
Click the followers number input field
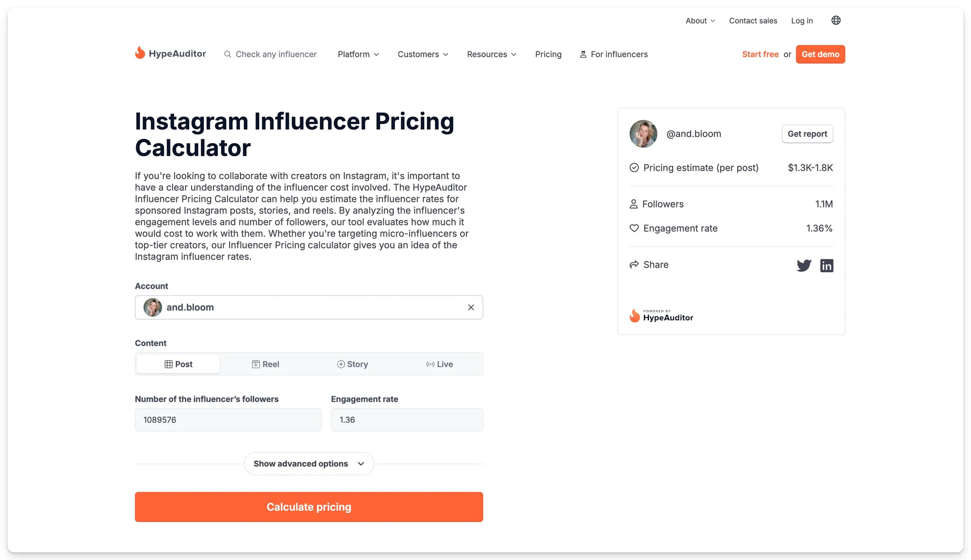(228, 420)
